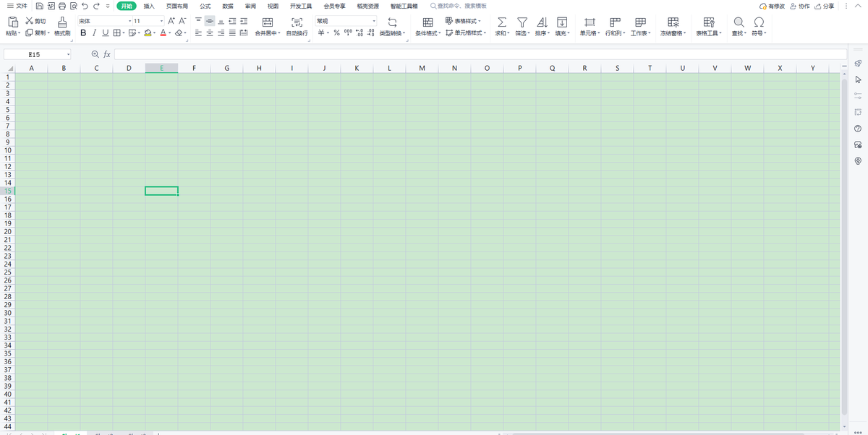
Task: Click the 符号 omega symbol icon
Action: tap(759, 22)
